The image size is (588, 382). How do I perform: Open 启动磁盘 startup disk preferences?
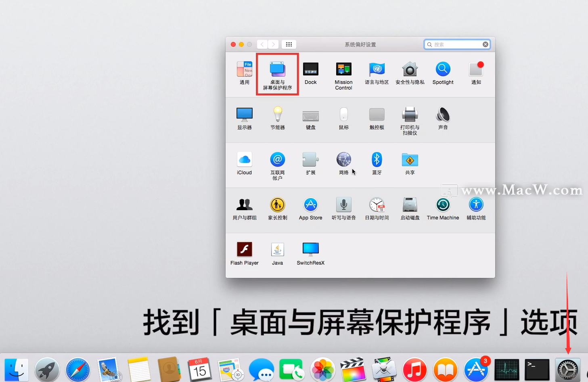click(410, 208)
